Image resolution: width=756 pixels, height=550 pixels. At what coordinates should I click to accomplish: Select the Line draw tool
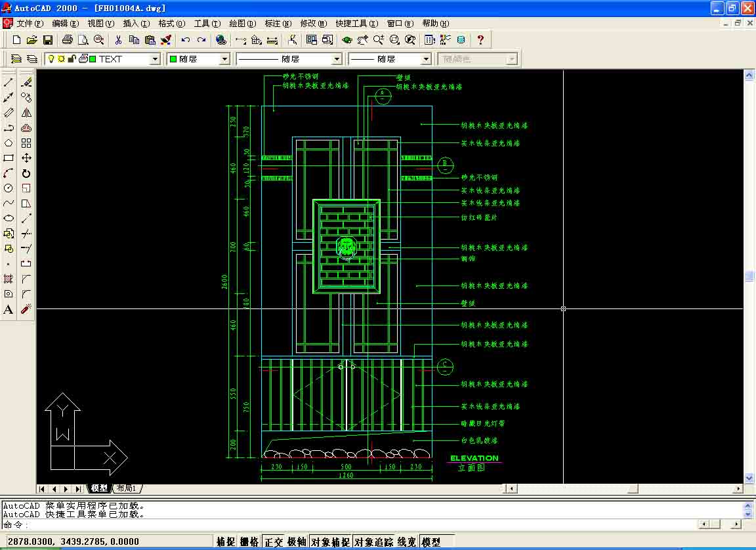[x=9, y=83]
